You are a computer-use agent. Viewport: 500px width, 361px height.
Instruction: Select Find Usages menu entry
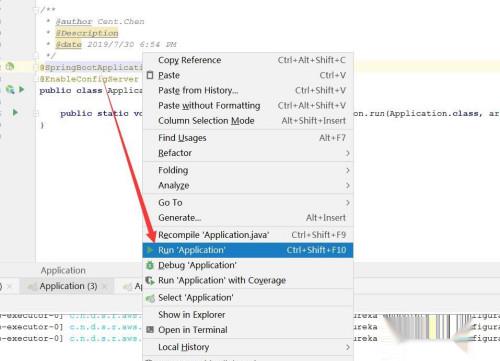(248, 138)
